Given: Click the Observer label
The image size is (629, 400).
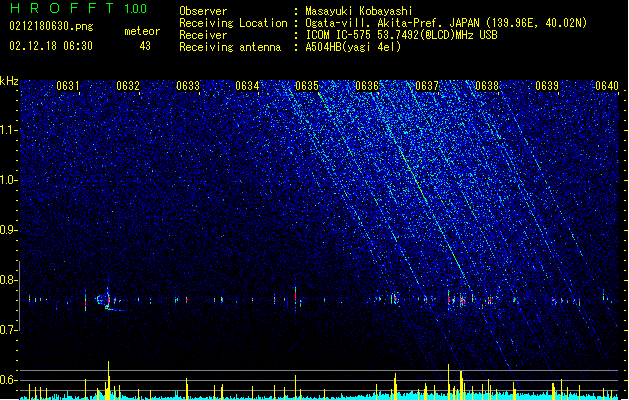Looking at the screenshot, I should [203, 11].
